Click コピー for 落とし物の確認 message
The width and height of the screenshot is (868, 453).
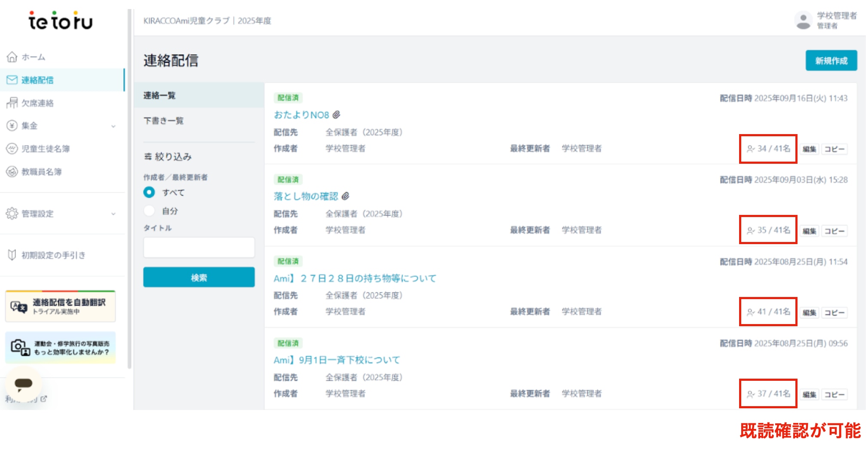tap(834, 231)
